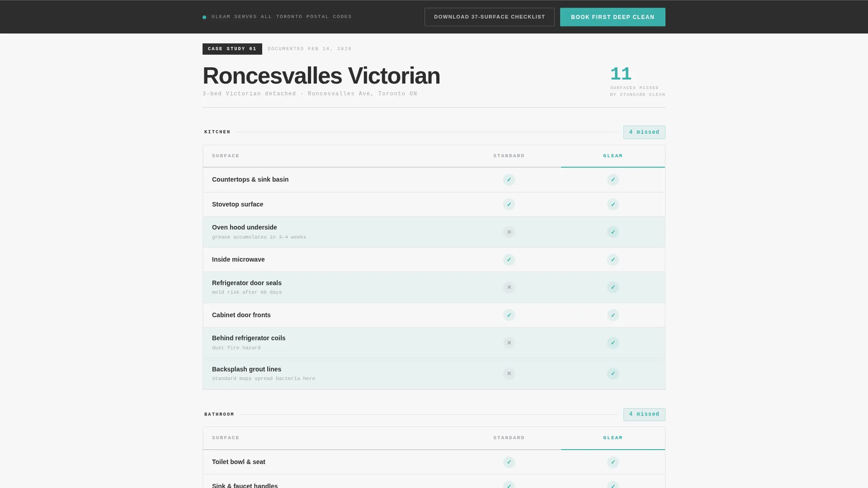Click 'Surfaces missed by standard clean' caption
Viewport: 868px width, 488px height.
[637, 91]
